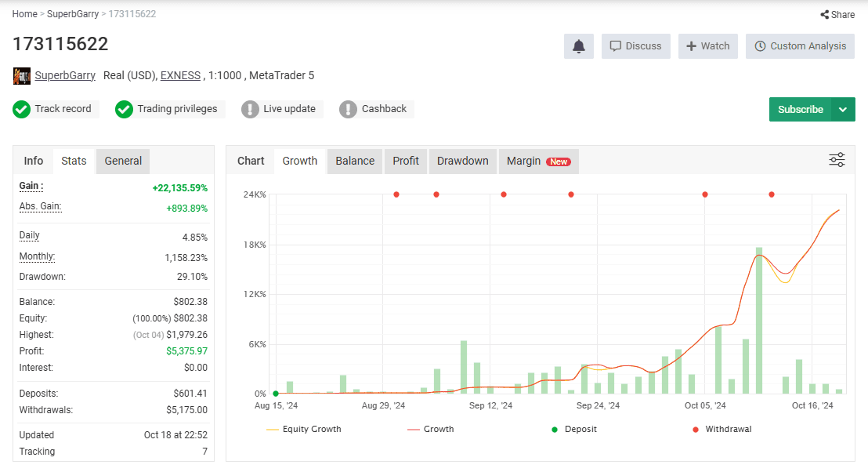
Task: Open the General info tab
Action: click(123, 162)
